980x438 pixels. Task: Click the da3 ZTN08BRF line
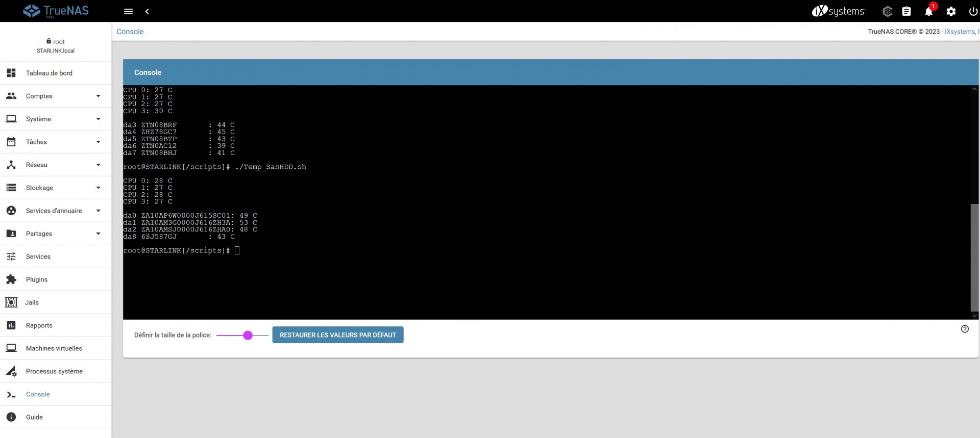click(x=179, y=125)
